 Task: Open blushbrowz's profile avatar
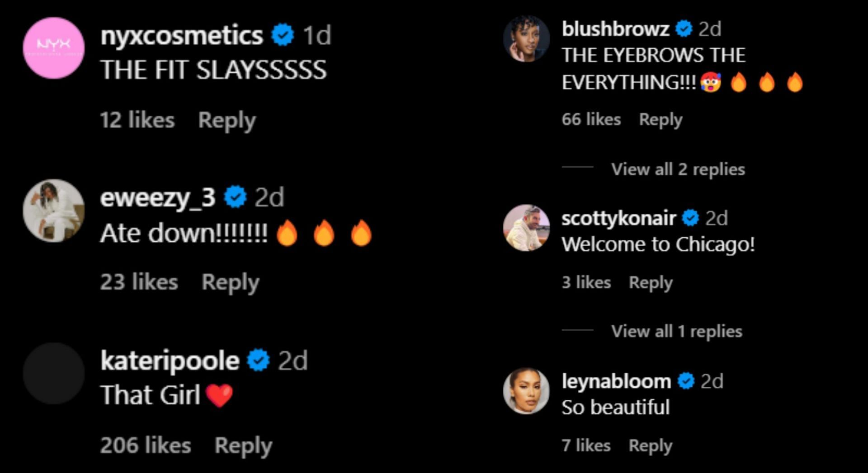526,39
